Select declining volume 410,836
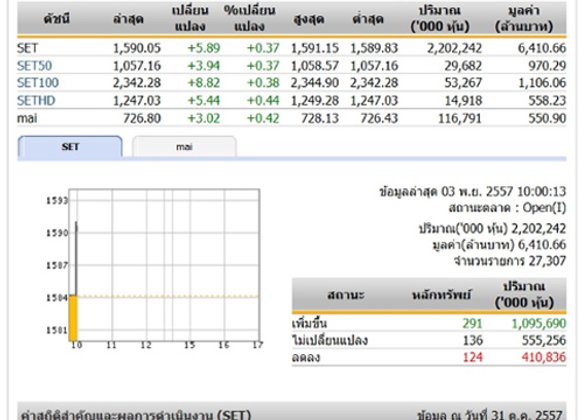Screen dimensions: 583x420 coord(544,357)
